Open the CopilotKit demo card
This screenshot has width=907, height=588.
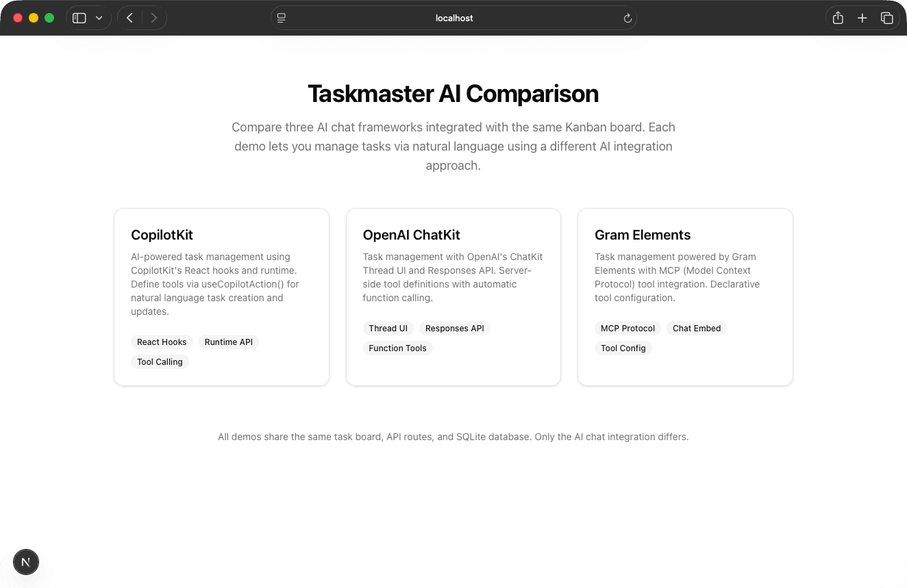click(221, 297)
